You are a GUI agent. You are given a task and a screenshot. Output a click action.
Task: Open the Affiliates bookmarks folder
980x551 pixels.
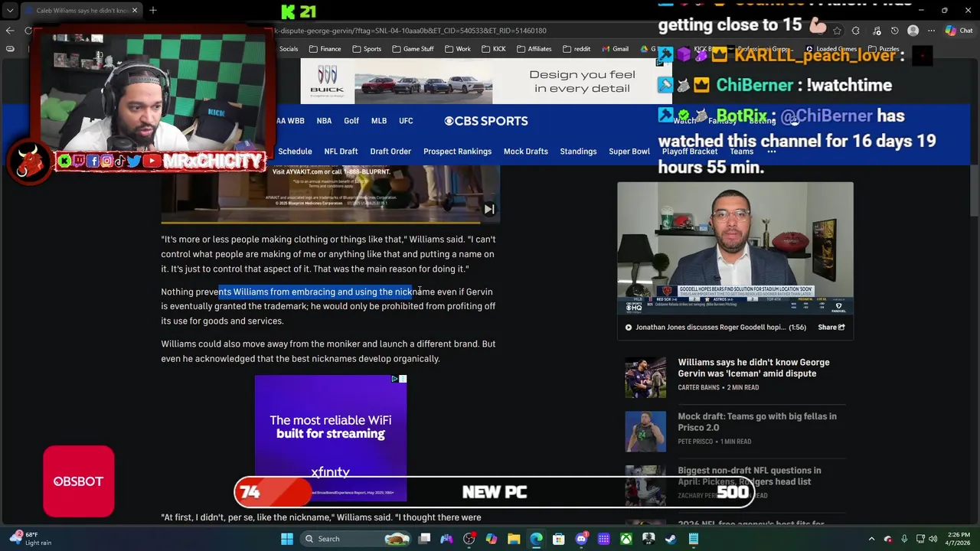point(534,49)
